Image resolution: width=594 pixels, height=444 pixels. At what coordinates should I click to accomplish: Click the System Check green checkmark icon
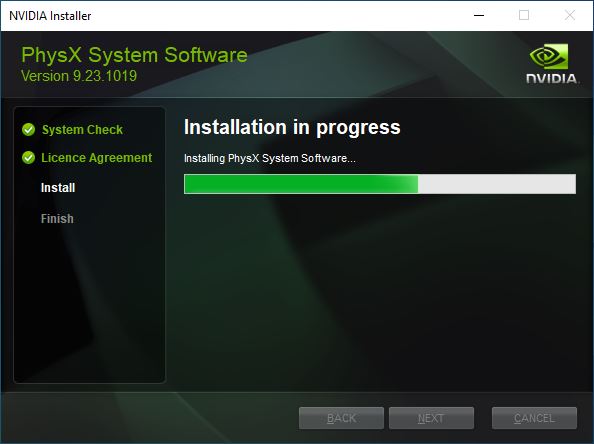coord(28,130)
